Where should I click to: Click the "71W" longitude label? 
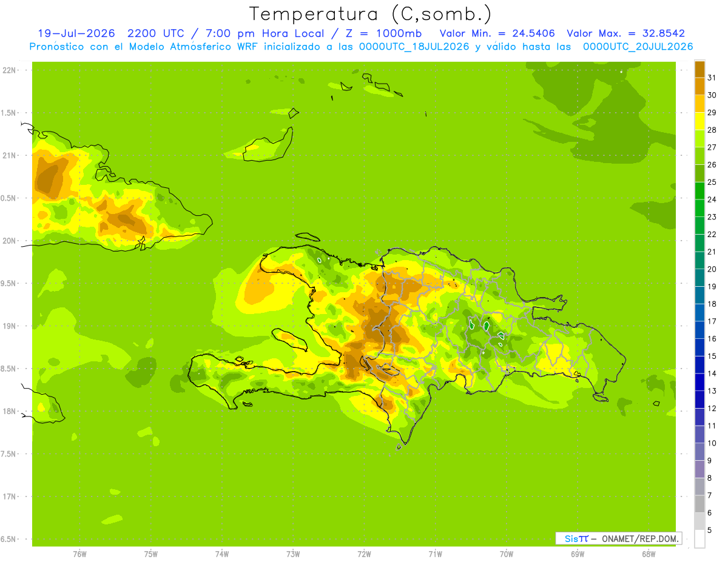[x=435, y=554]
